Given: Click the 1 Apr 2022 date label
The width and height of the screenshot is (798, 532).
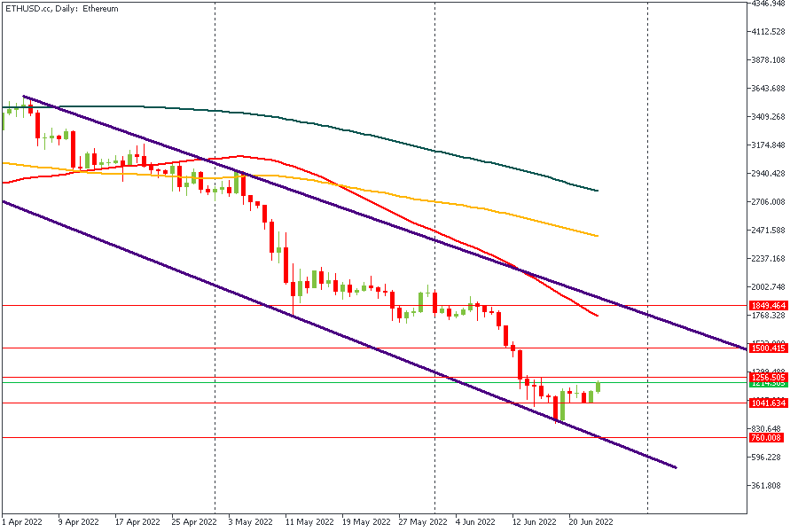Looking at the screenshot, I should tap(22, 522).
